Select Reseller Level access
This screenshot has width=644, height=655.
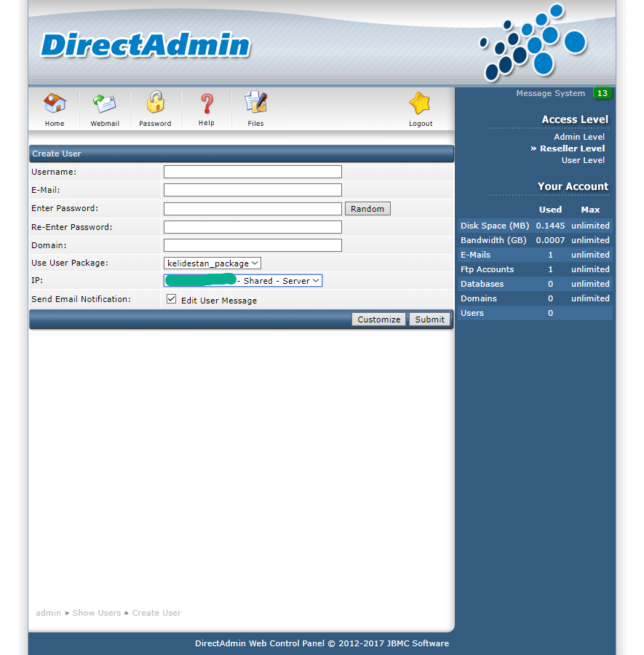(x=572, y=148)
